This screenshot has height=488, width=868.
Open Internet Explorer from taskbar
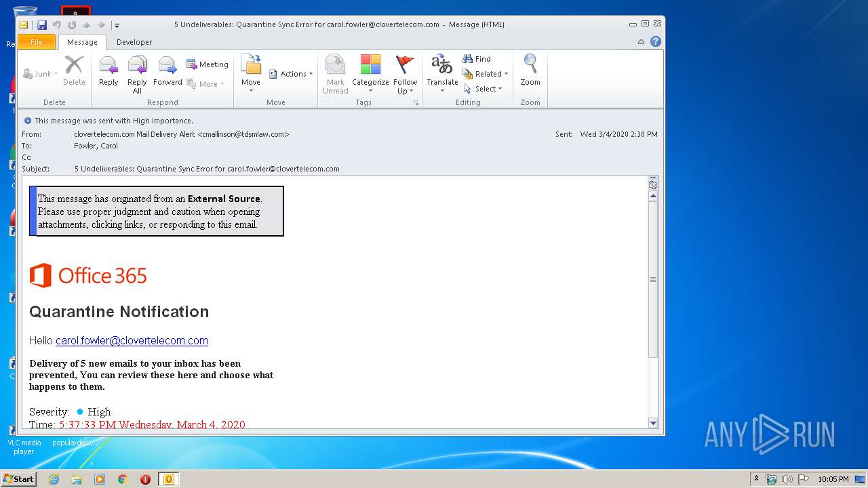(54, 479)
